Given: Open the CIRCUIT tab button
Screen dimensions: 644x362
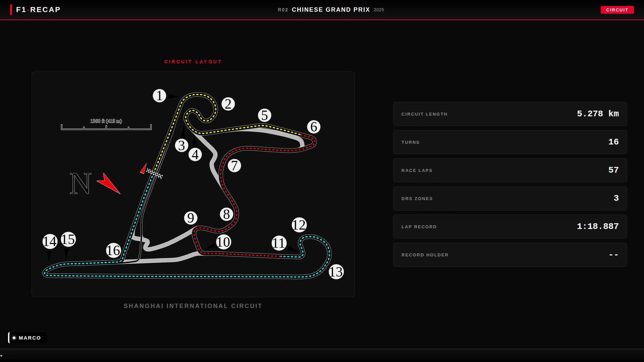Looking at the screenshot, I should (x=617, y=10).
